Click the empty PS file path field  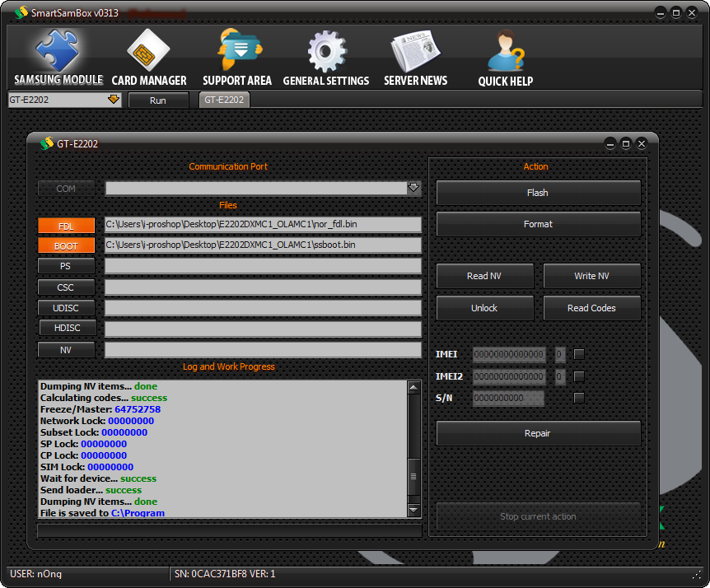[x=263, y=266]
